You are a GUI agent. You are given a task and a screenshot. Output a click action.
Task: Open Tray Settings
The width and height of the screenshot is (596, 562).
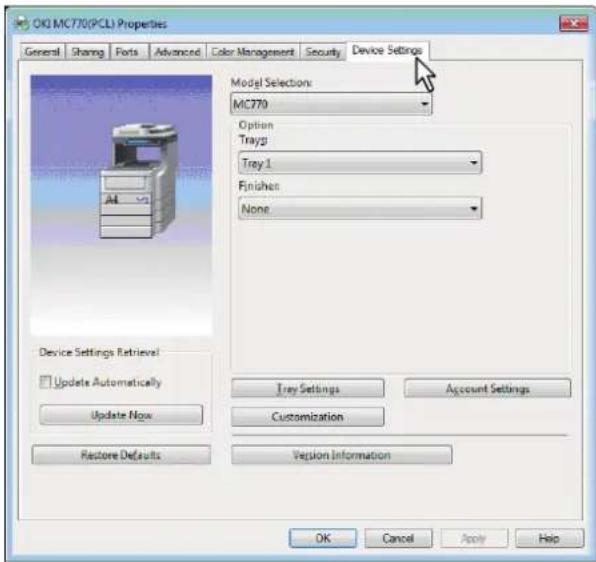[308, 388]
